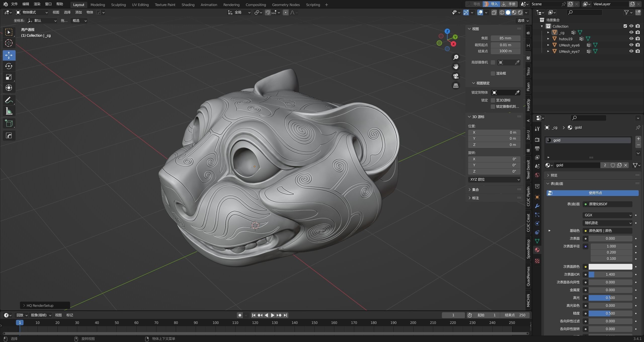Expand the 标注 panel in sidebar

(475, 198)
